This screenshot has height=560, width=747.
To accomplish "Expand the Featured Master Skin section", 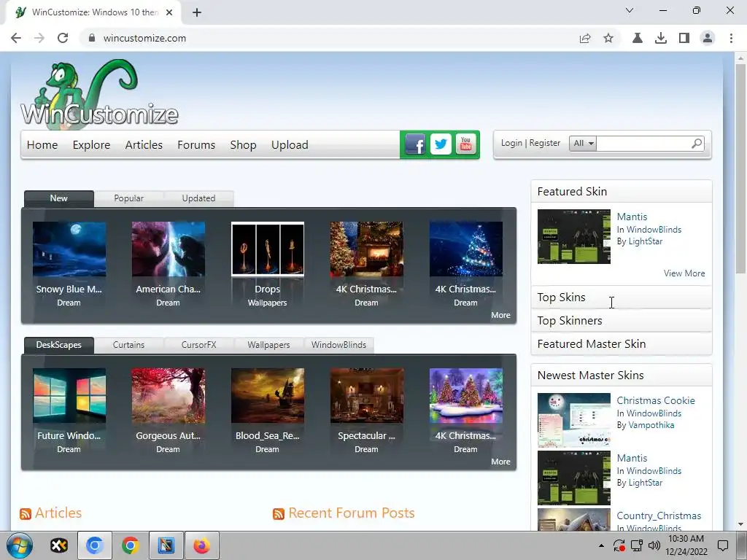I will (622, 344).
